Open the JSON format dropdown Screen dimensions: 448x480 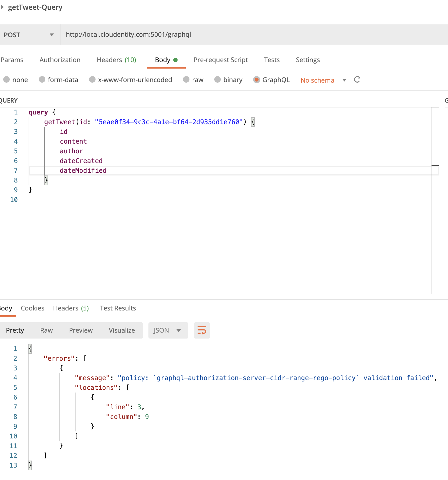tap(168, 330)
